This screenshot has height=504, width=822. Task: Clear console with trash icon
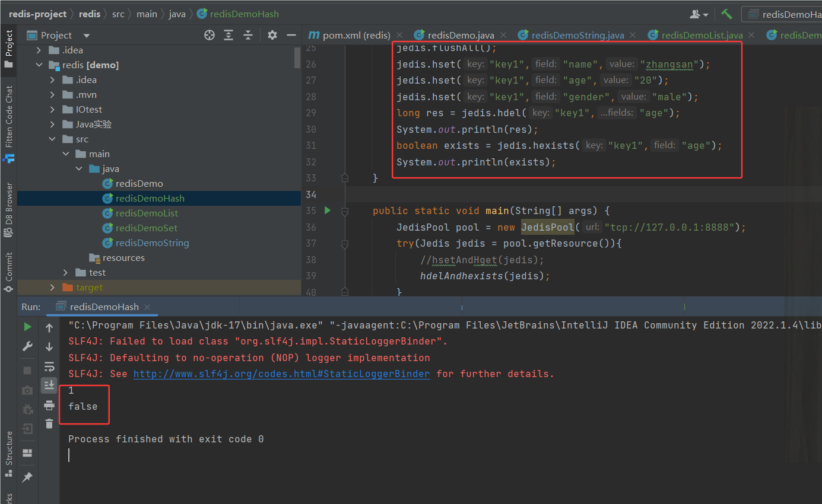click(x=49, y=423)
